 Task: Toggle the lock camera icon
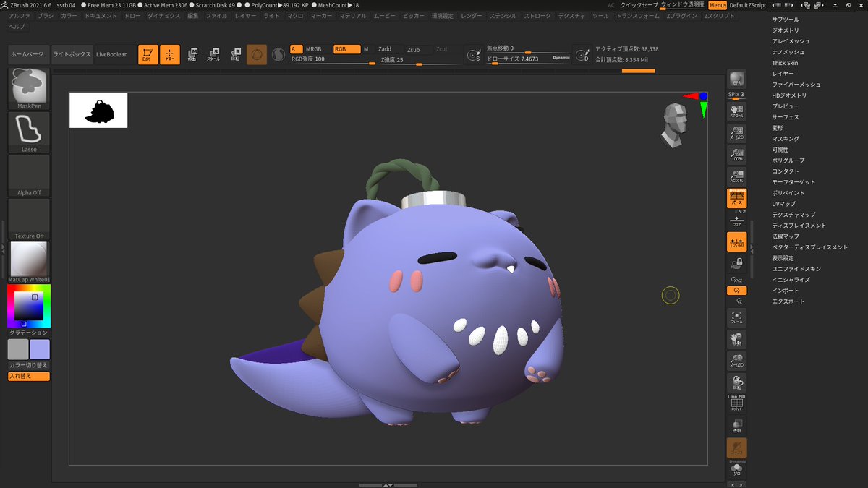click(x=736, y=264)
